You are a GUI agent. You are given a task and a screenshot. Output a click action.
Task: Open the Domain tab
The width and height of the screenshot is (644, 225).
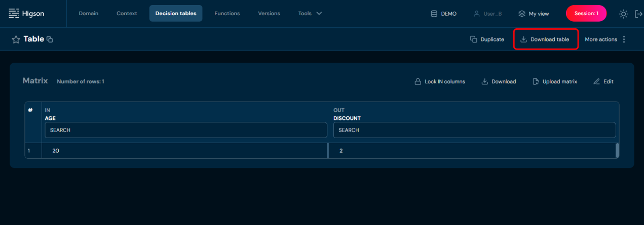pyautogui.click(x=89, y=14)
